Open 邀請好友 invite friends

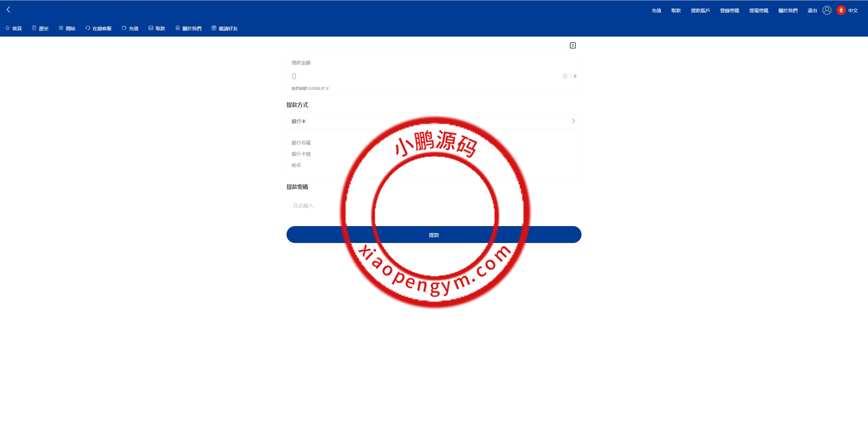tap(224, 28)
